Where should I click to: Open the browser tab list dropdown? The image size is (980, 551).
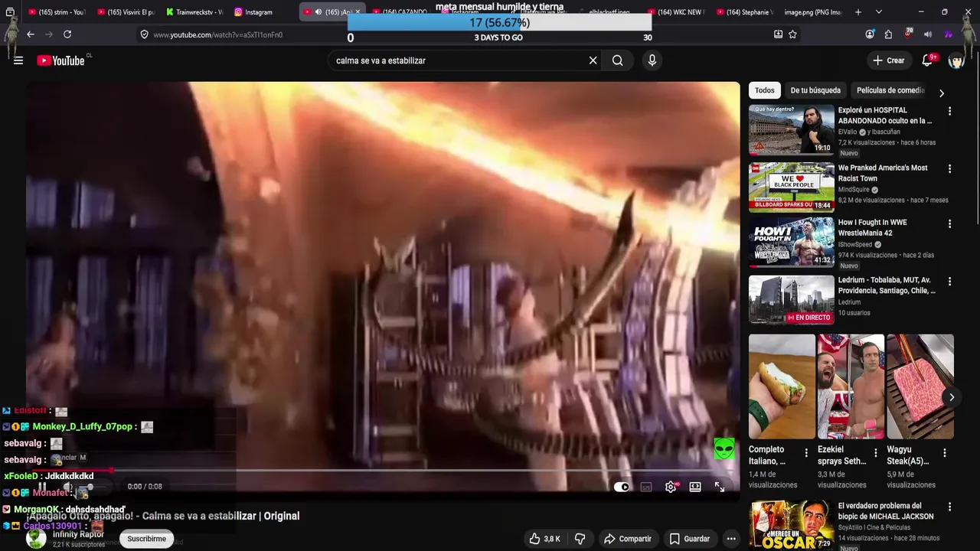[x=878, y=12]
